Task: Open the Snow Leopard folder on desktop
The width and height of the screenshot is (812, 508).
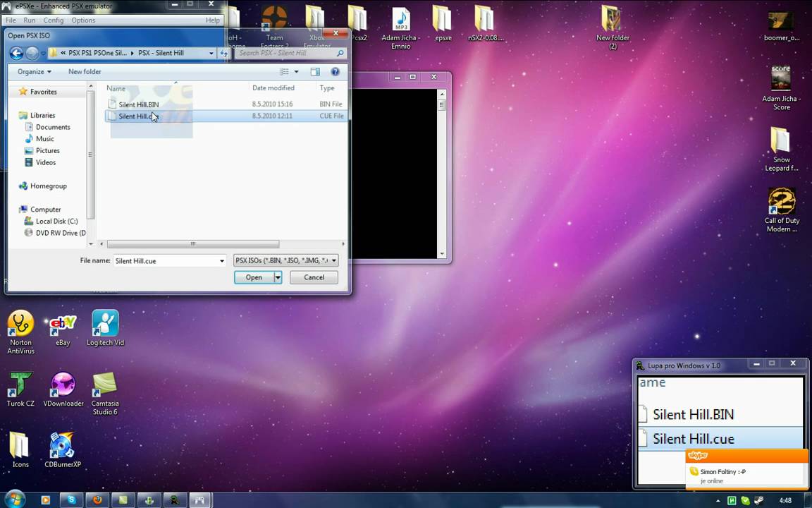Action: tap(782, 150)
